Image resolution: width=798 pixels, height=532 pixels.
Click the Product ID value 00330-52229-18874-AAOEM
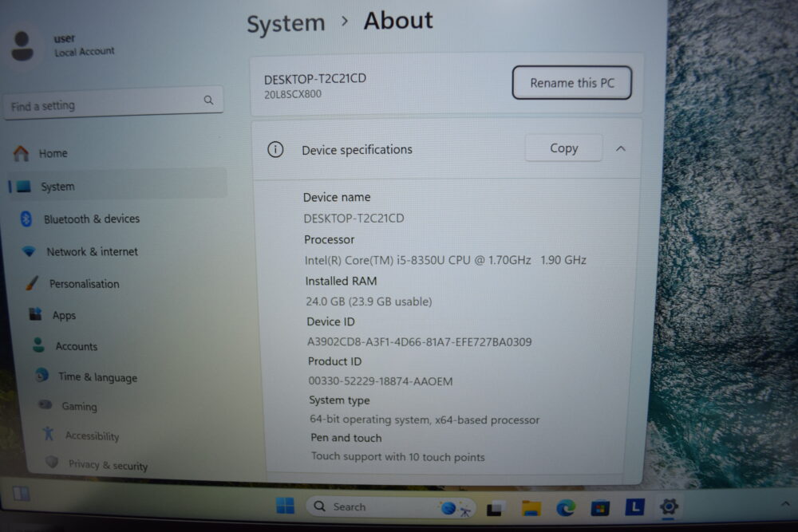pos(380,381)
